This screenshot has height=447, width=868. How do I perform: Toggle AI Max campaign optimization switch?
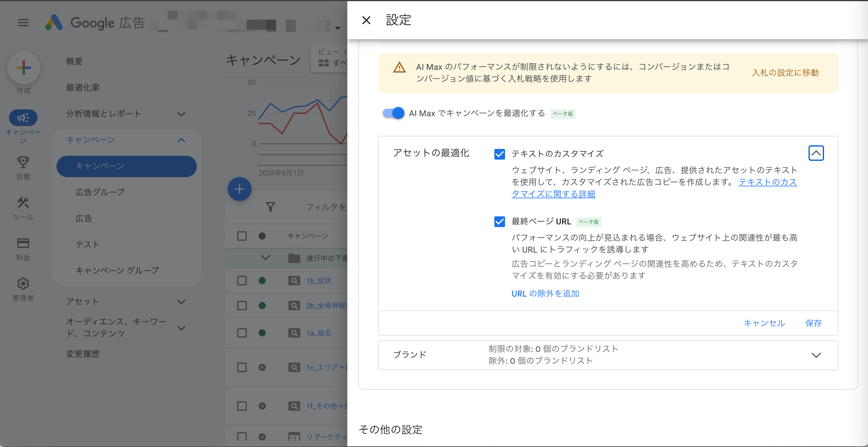pos(393,113)
